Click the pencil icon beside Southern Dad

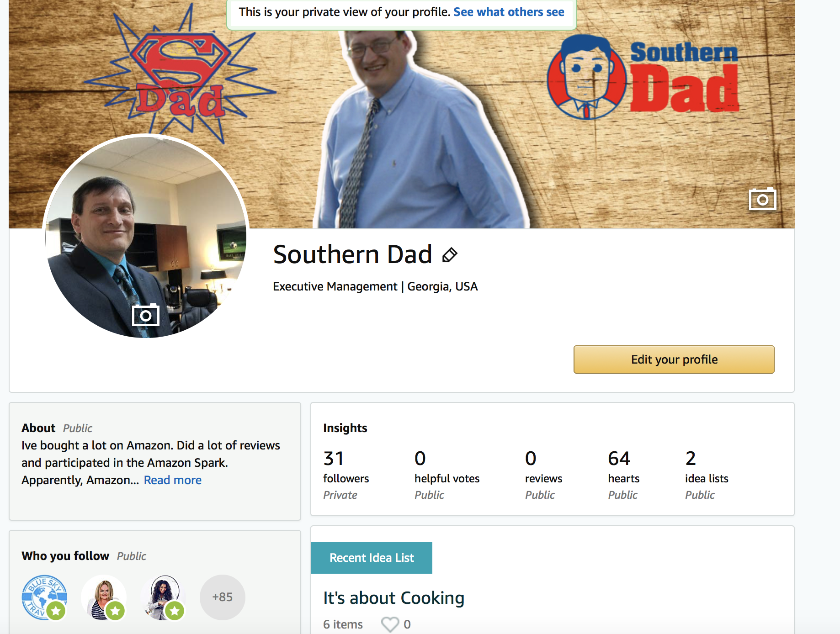click(450, 255)
